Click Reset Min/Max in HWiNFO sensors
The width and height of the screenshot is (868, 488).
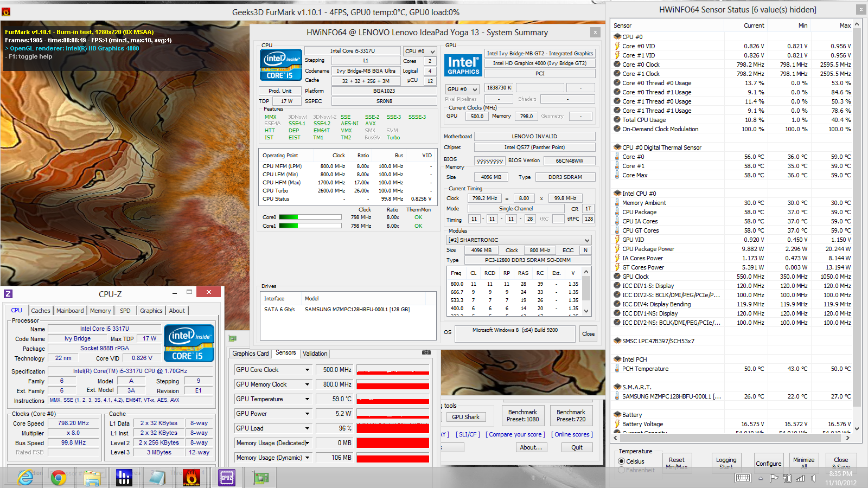676,463
